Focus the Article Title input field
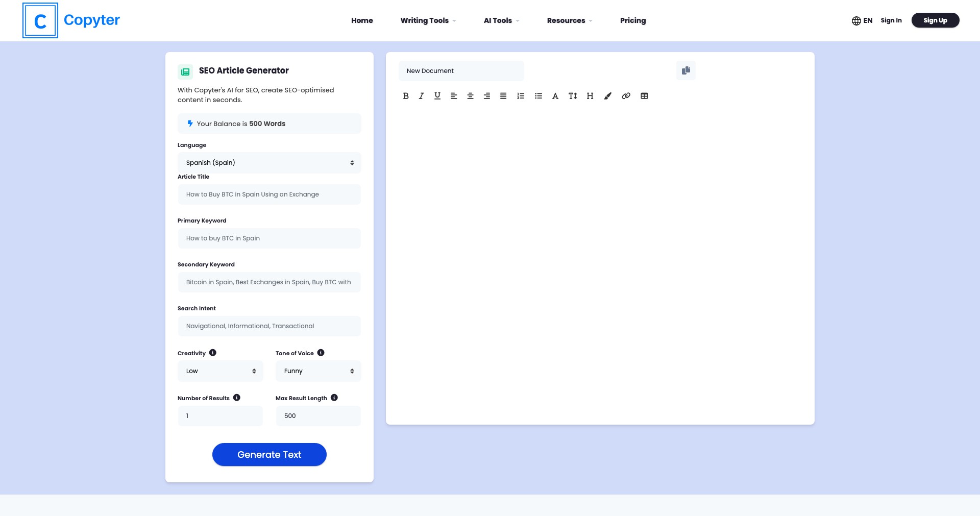Viewport: 980px width, 516px height. pyautogui.click(x=269, y=194)
